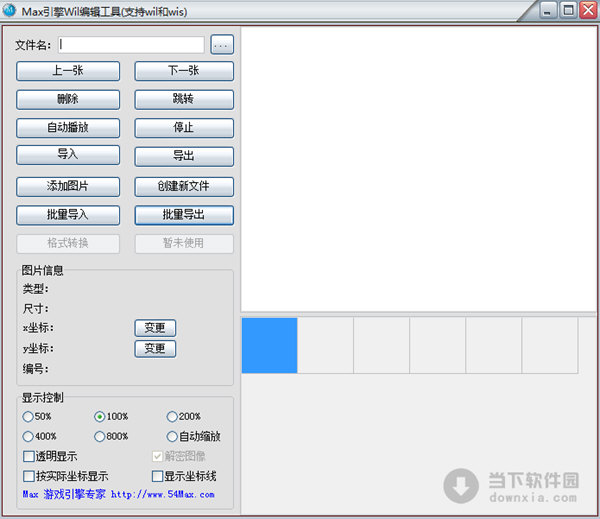
Task: Select the blue highlighted thumbnail cell
Action: pos(269,346)
